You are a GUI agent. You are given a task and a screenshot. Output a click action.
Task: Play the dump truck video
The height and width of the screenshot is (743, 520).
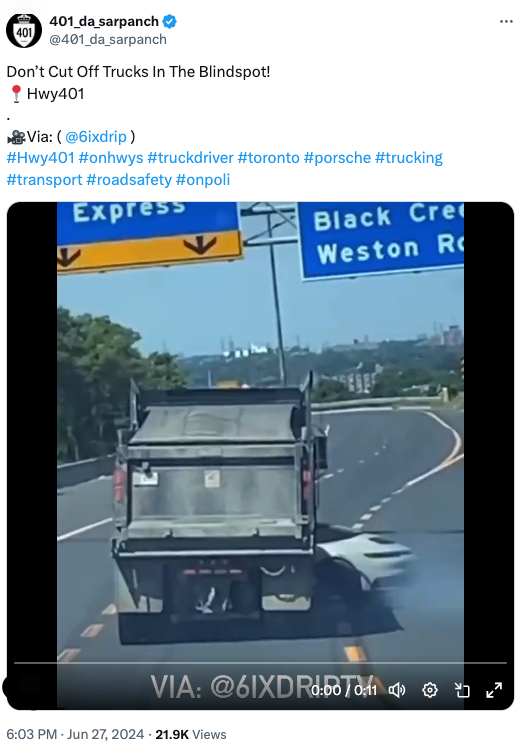coord(260,455)
